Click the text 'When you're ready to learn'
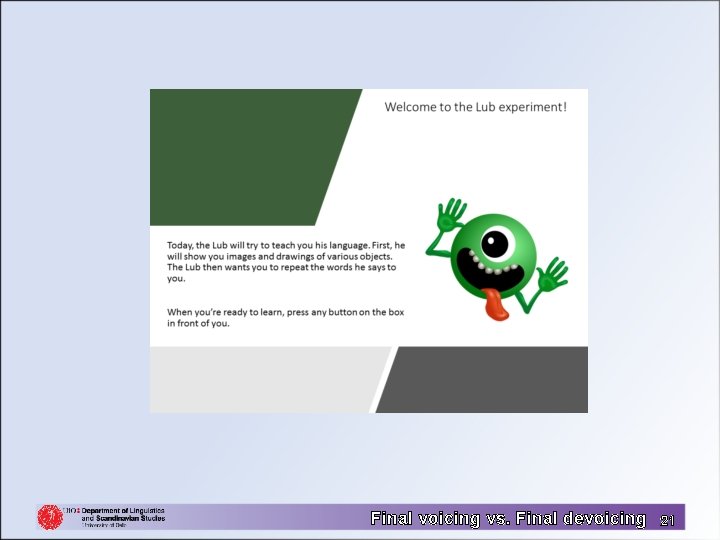This screenshot has width=720, height=540. (226, 312)
